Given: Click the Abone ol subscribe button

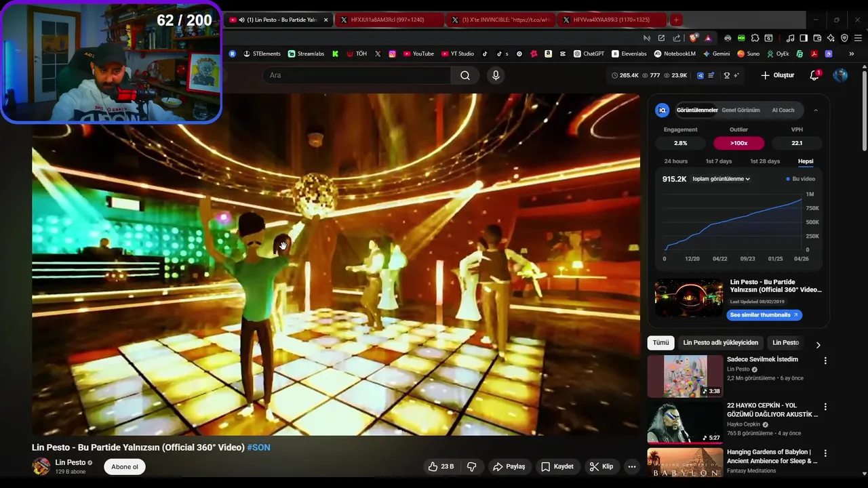Looking at the screenshot, I should (x=125, y=466).
